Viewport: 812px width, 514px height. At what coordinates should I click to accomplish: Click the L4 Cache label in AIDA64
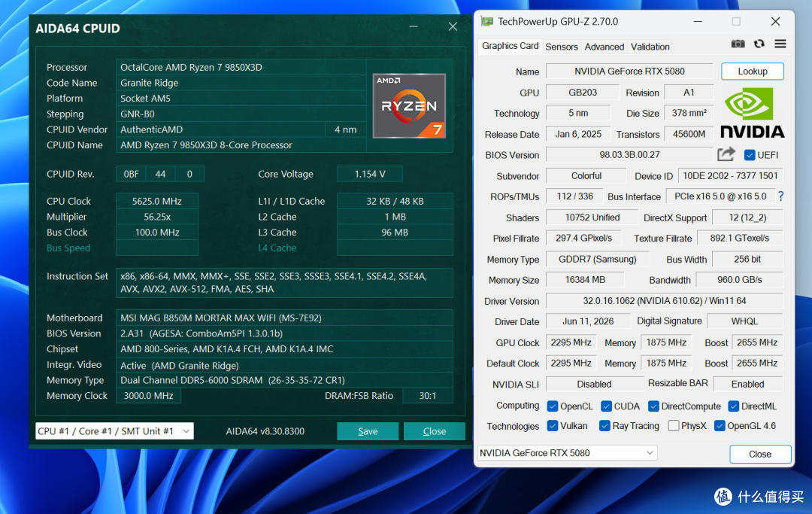pos(277,248)
